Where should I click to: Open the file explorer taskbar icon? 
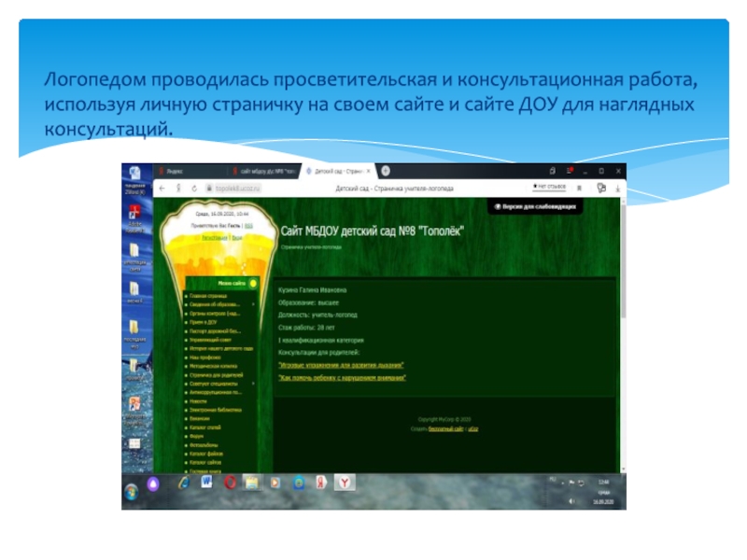click(251, 483)
